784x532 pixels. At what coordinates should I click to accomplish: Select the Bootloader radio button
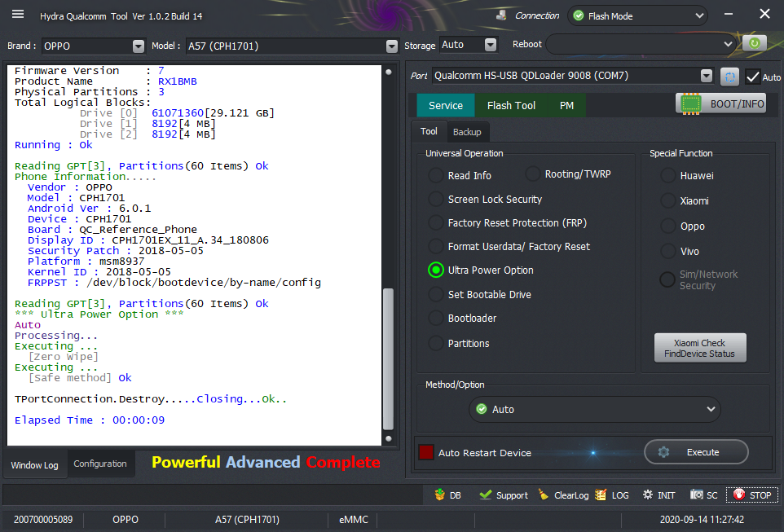point(435,318)
